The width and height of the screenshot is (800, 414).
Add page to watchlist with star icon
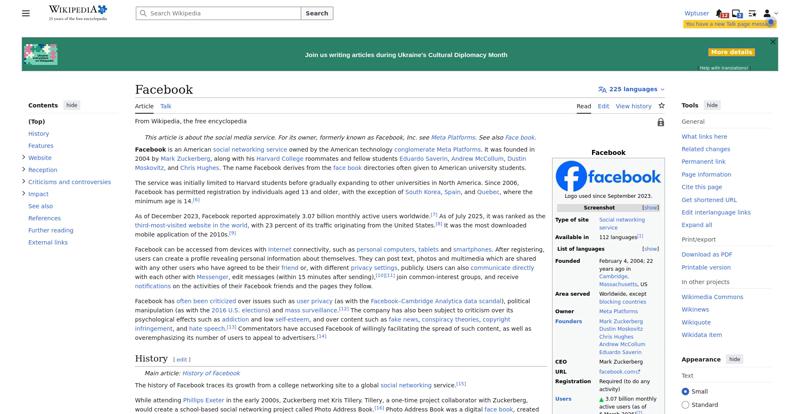click(662, 106)
